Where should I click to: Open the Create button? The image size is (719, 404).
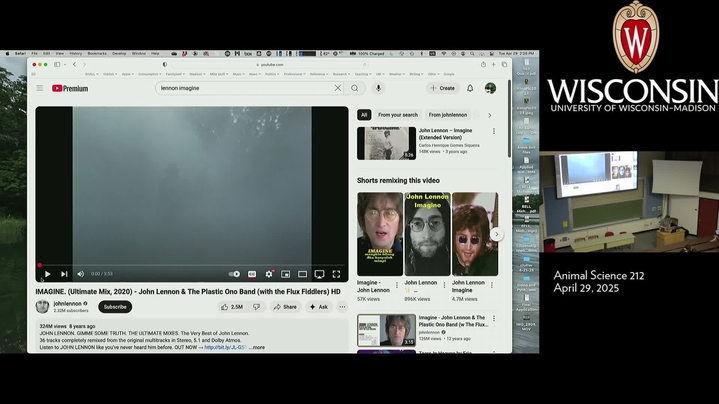coord(443,88)
